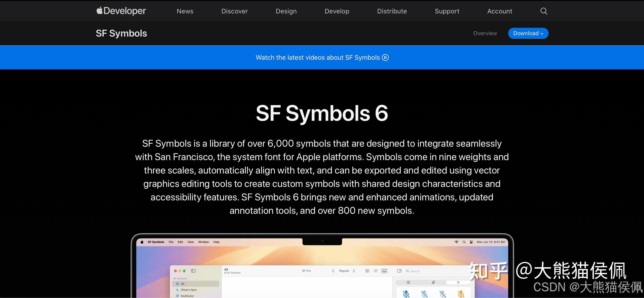
Task: Expand the Download menu chevron
Action: point(542,33)
